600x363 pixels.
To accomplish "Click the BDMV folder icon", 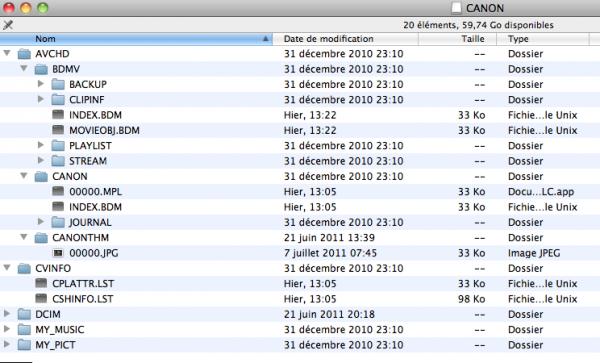I will pos(41,69).
